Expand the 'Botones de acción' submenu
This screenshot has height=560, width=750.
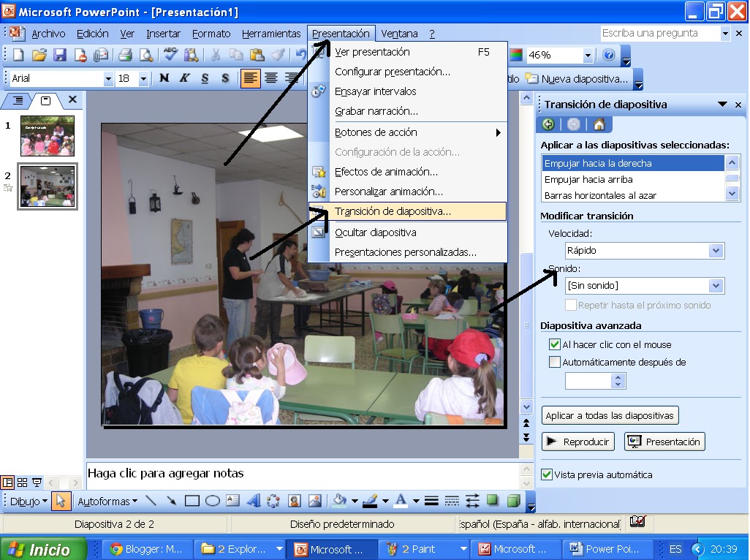pyautogui.click(x=407, y=132)
